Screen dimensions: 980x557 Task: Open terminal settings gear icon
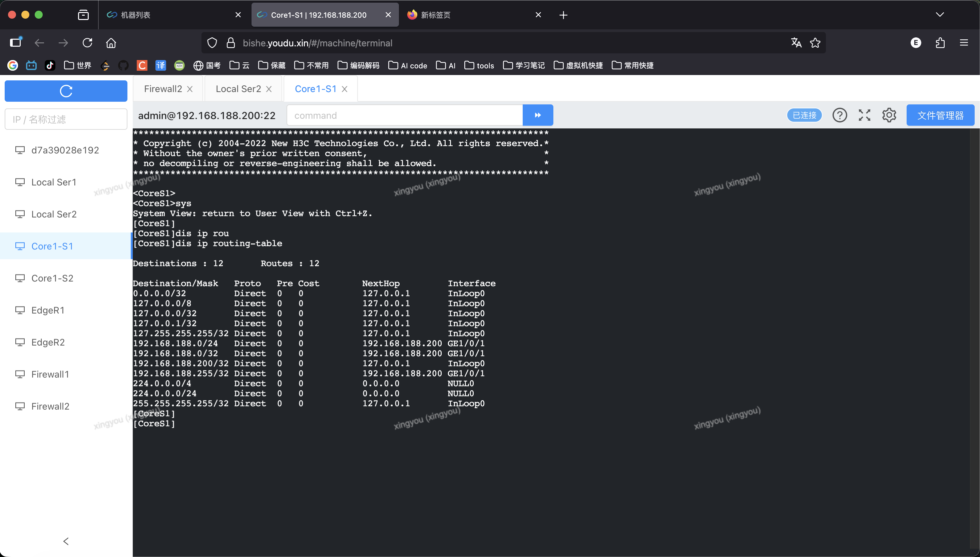(889, 115)
